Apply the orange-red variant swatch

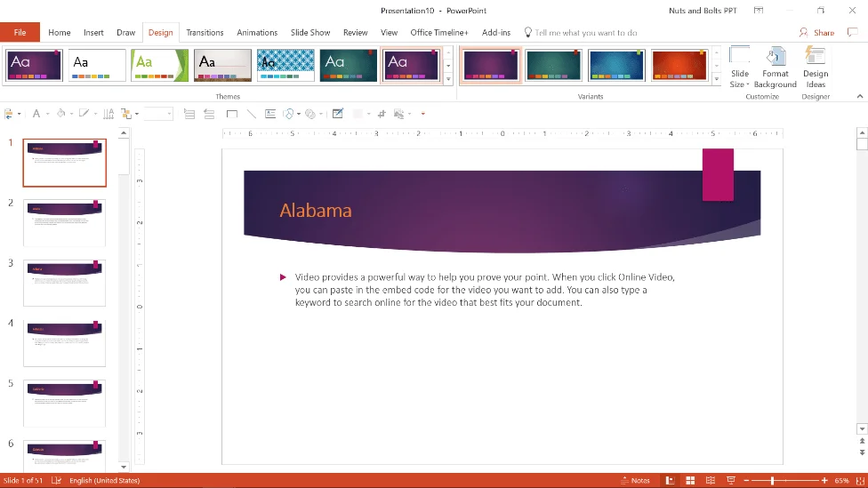point(679,65)
